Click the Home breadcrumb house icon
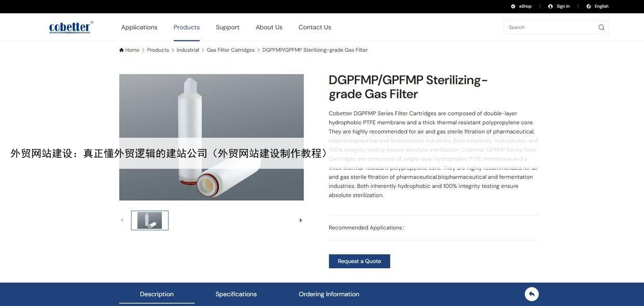 click(x=121, y=50)
